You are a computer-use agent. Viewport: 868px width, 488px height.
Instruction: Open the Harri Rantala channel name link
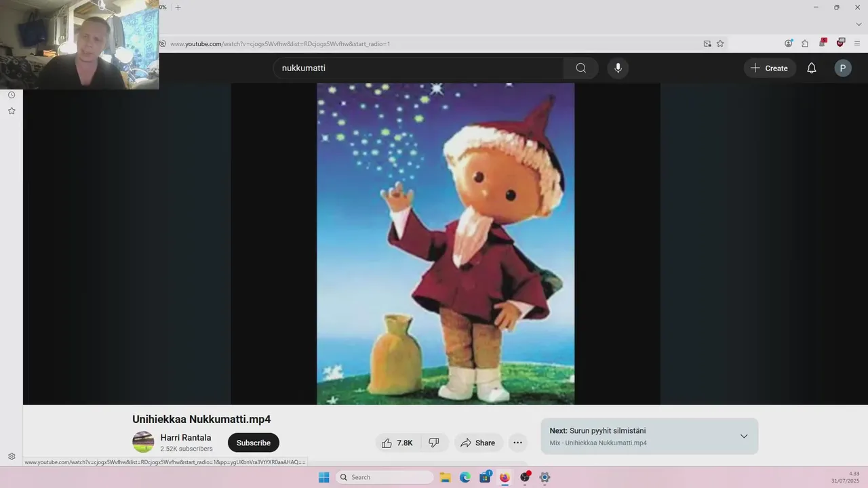coord(186,438)
